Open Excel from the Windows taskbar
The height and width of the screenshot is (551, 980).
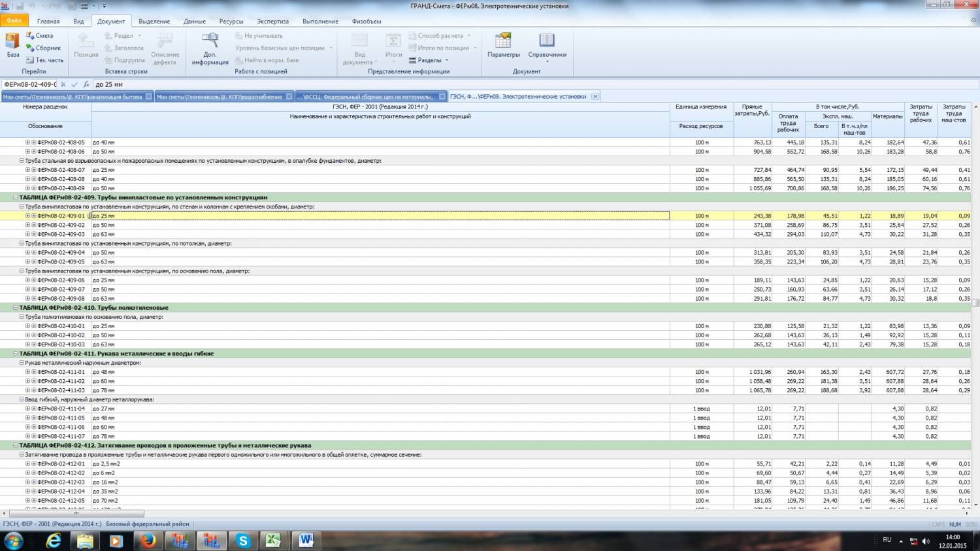[x=274, y=541]
